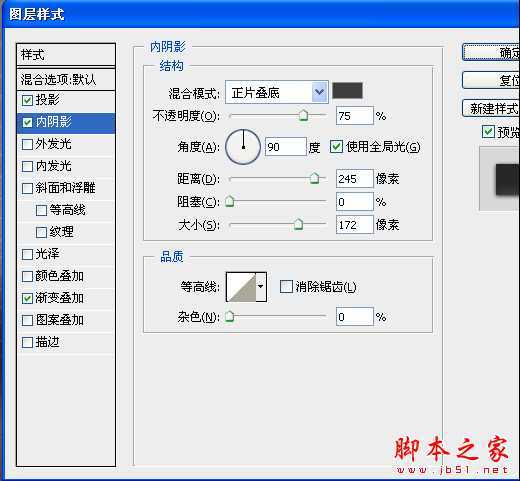
Task: Enable the 光泽 checkbox
Action: (x=27, y=254)
